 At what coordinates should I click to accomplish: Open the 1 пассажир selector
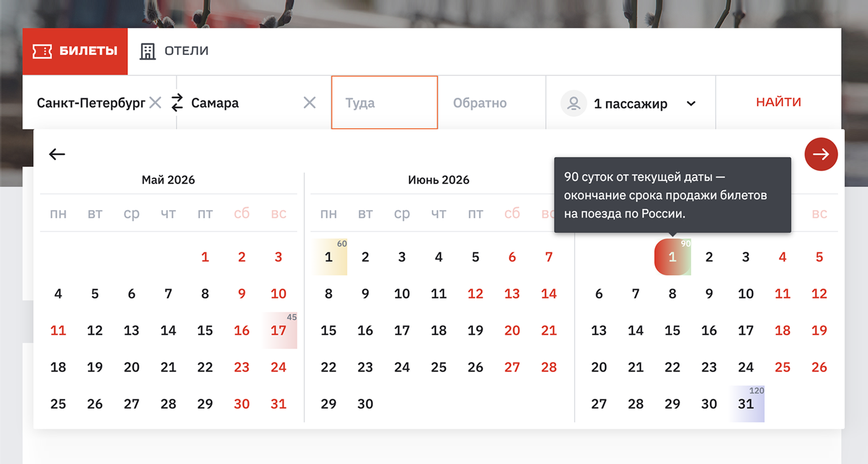click(x=630, y=103)
